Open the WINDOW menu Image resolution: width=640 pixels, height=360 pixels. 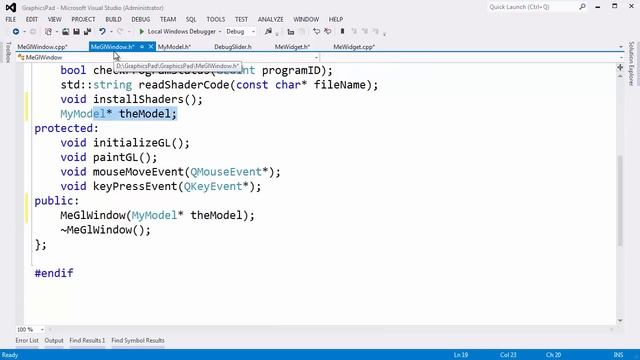306,19
